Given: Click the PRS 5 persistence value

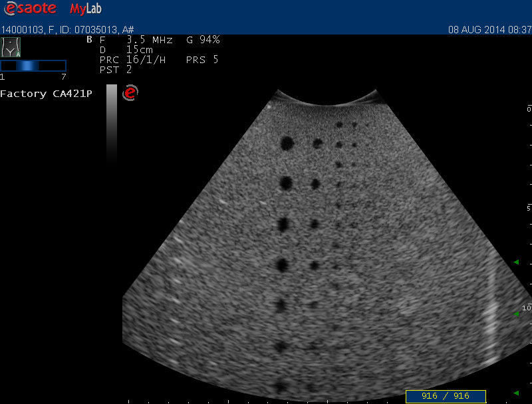Looking at the screenshot, I should tap(202, 60).
